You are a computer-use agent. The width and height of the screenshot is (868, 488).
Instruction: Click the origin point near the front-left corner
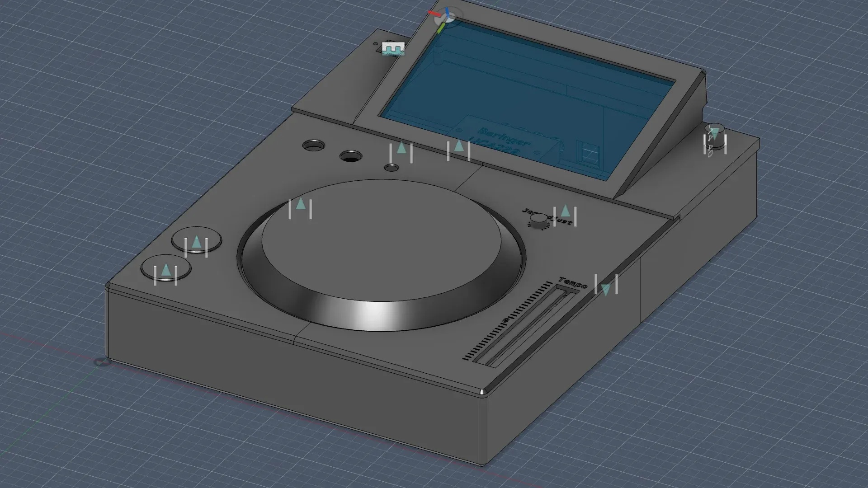click(x=102, y=362)
